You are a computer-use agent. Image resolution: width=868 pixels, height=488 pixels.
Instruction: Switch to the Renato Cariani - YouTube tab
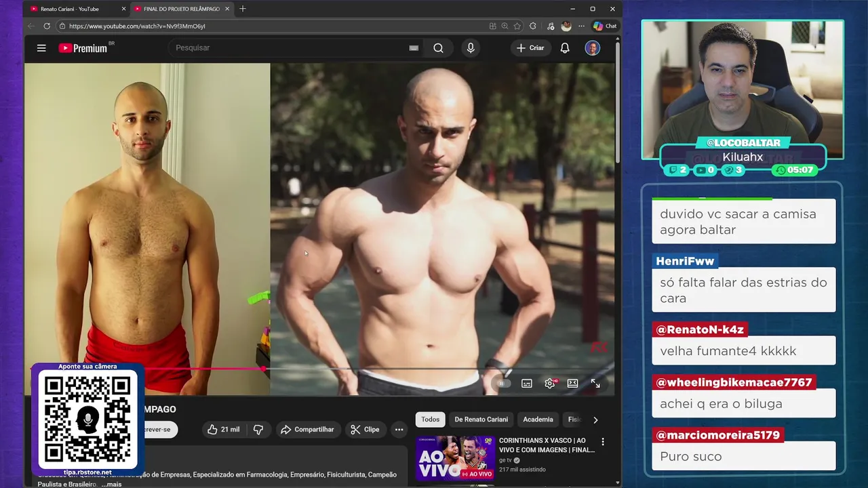click(70, 9)
